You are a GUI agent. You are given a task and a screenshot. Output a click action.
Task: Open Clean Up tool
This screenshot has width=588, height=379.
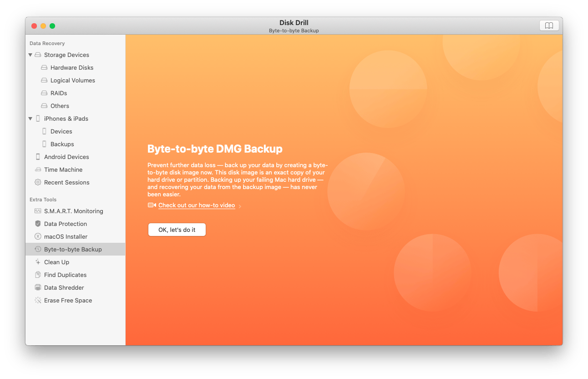[76, 262]
